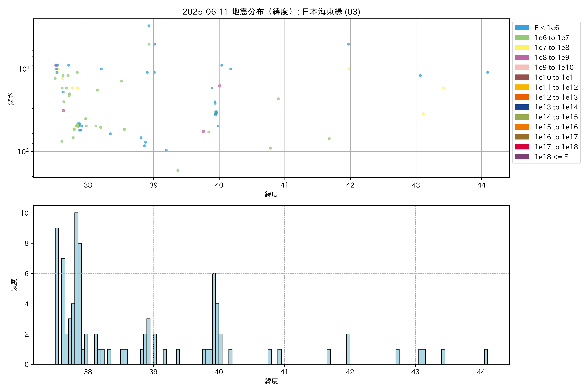Click the topmost blue scatter point near 39
Image resolution: width=588 pixels, height=392 pixels.
pos(149,26)
